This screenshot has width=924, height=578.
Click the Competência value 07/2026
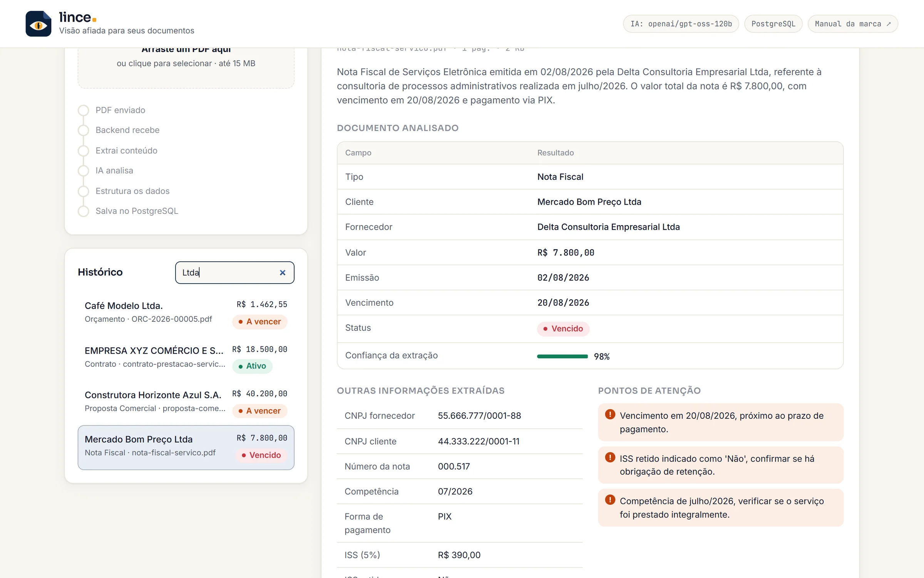point(455,491)
